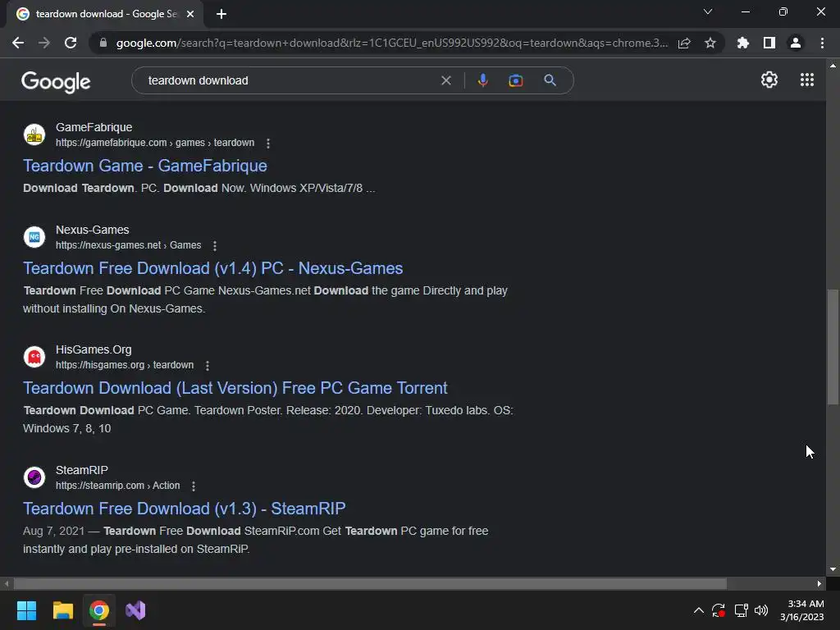Open the SteamRIP result options menu
840x630 pixels.
tap(194, 486)
